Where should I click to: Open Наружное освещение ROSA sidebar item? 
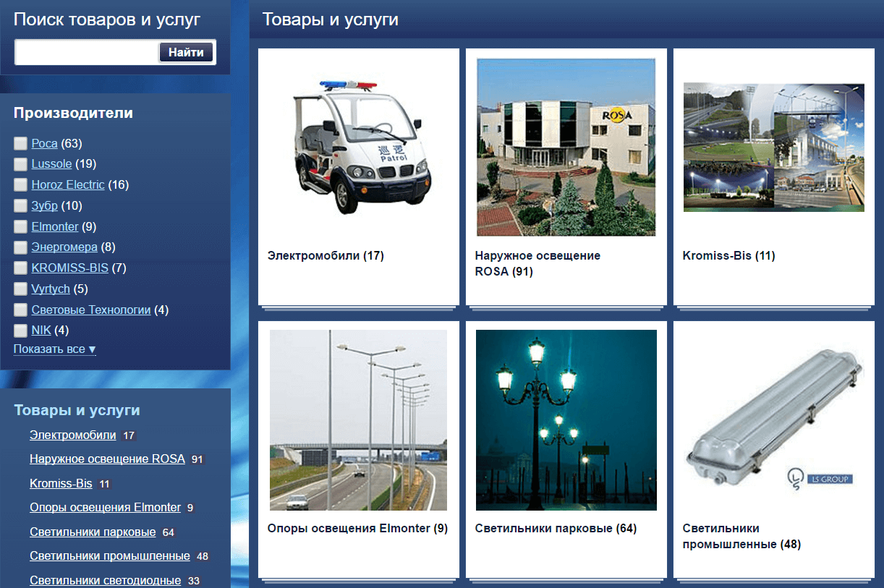click(x=107, y=459)
